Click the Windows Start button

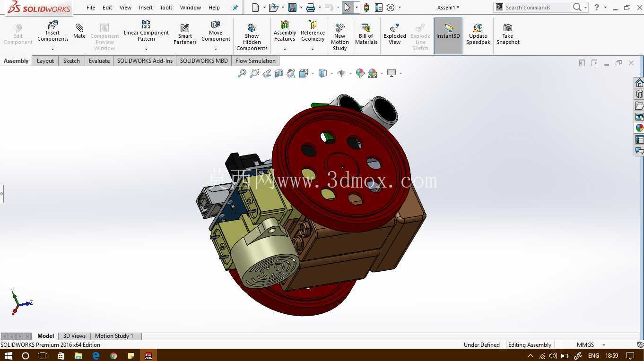(8, 355)
